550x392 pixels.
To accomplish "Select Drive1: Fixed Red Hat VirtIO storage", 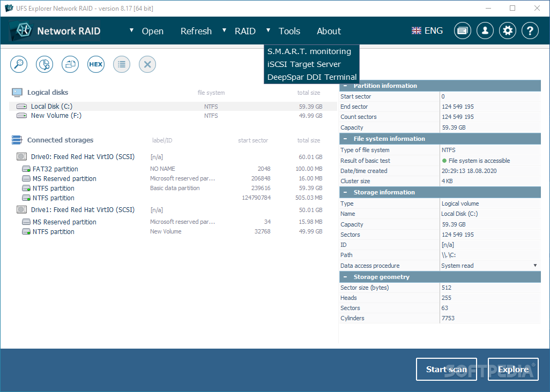I will click(173, 210).
